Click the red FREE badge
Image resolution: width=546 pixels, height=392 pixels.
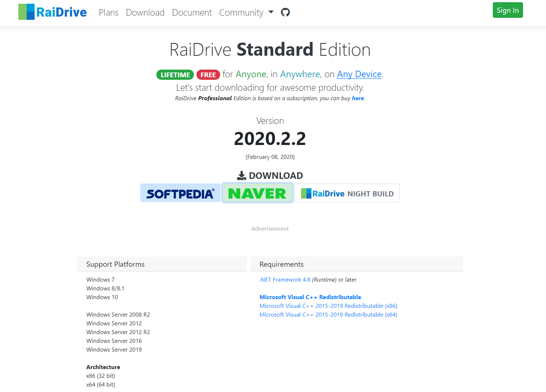tap(208, 75)
